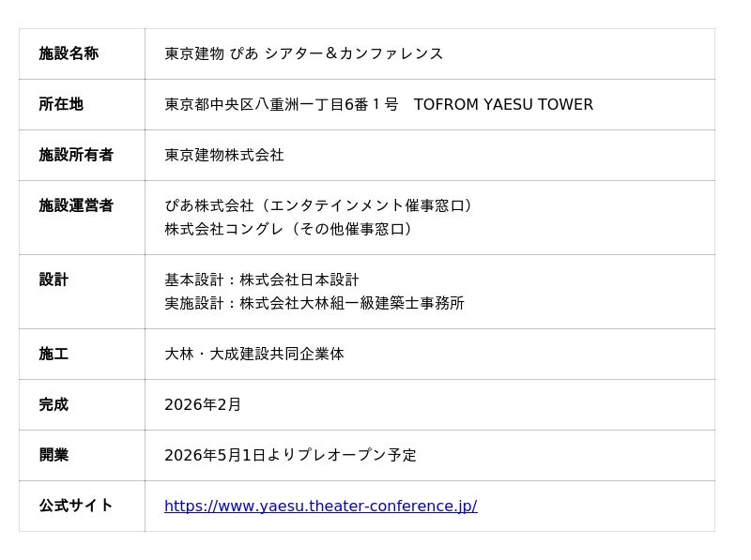Screen dimensions: 751x560
Task: Click the 施設名称 row label
Action: pyautogui.click(x=69, y=53)
